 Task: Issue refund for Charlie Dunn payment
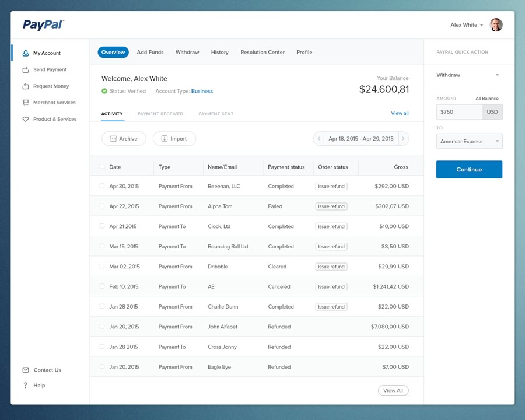coord(331,307)
